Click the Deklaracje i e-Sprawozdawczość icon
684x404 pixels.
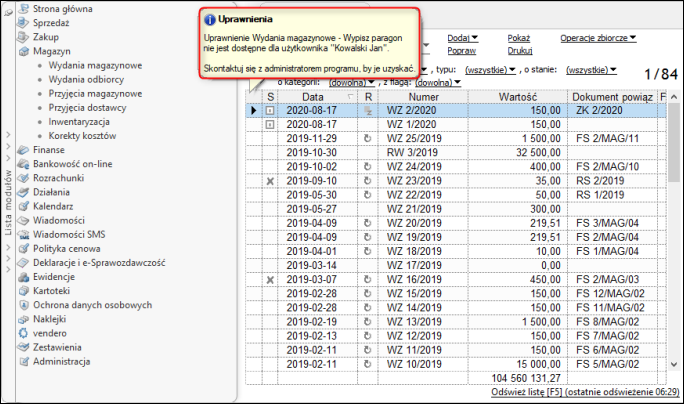pyautogui.click(x=24, y=263)
